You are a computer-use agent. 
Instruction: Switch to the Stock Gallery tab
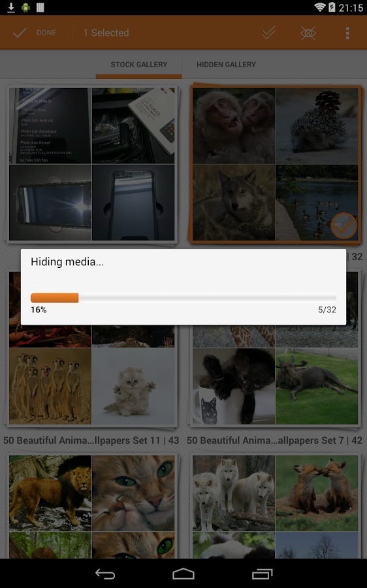(138, 65)
